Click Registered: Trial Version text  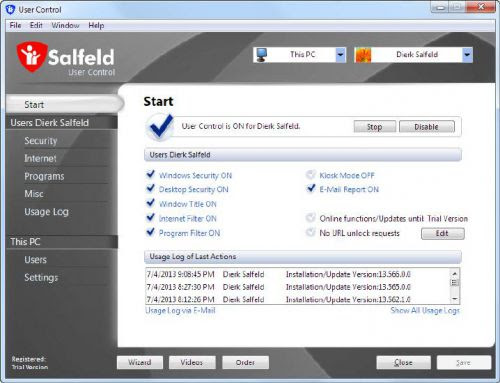(x=30, y=363)
